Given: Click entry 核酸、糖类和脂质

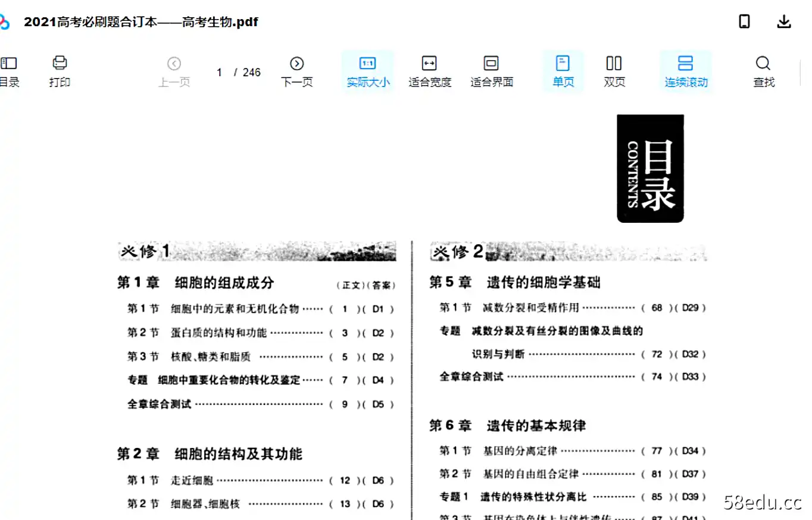Looking at the screenshot, I should click(x=211, y=357).
